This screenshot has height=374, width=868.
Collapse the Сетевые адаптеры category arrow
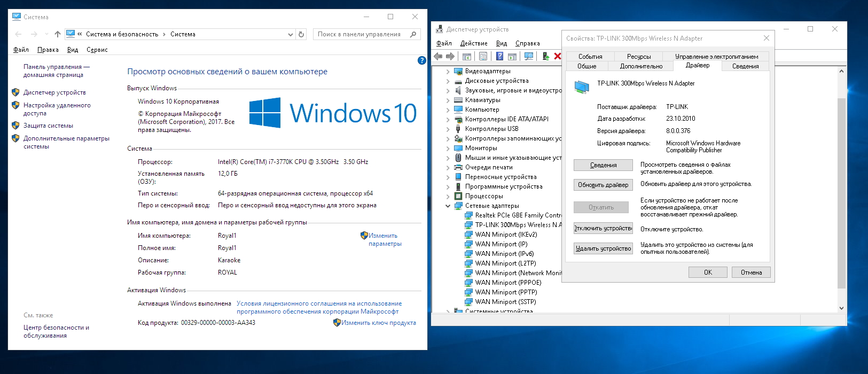click(448, 206)
